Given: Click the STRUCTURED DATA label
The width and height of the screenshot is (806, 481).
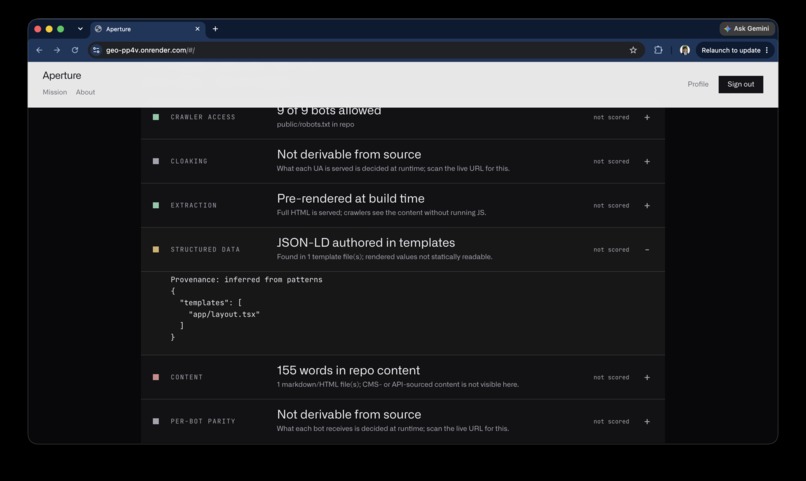Looking at the screenshot, I should [x=205, y=249].
